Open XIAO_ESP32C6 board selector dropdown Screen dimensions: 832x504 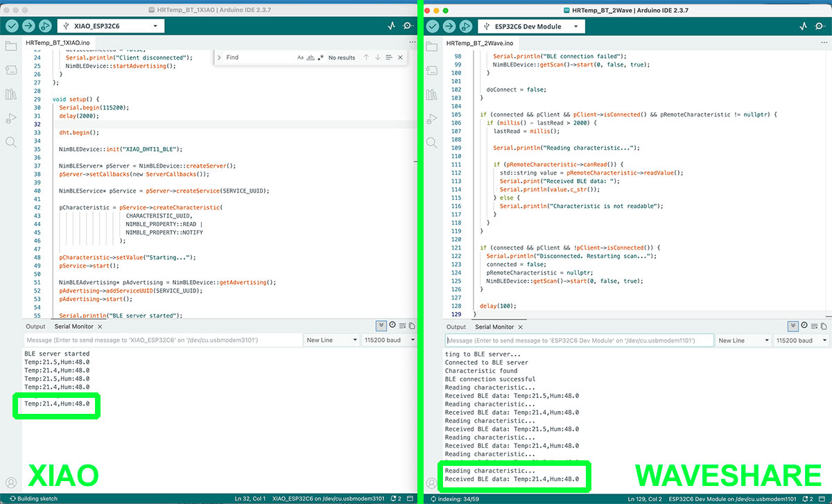pos(110,26)
